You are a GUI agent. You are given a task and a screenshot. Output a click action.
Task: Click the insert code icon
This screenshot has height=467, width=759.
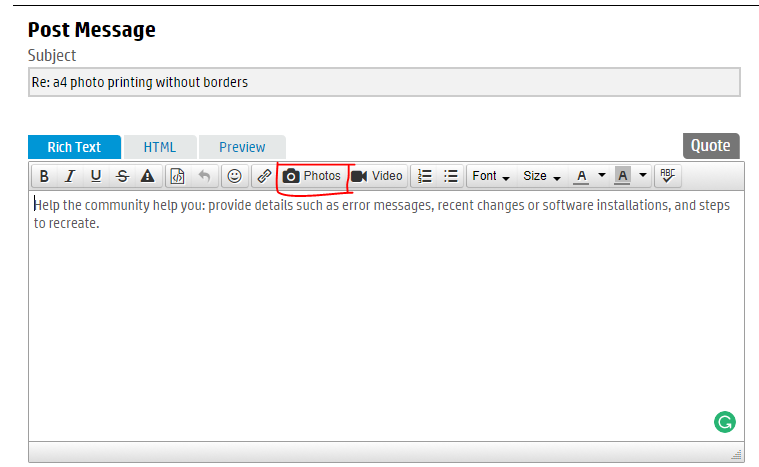(x=177, y=176)
